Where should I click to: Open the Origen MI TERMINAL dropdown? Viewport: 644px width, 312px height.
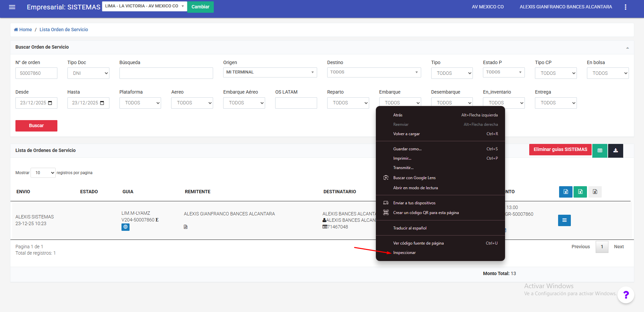pyautogui.click(x=270, y=72)
